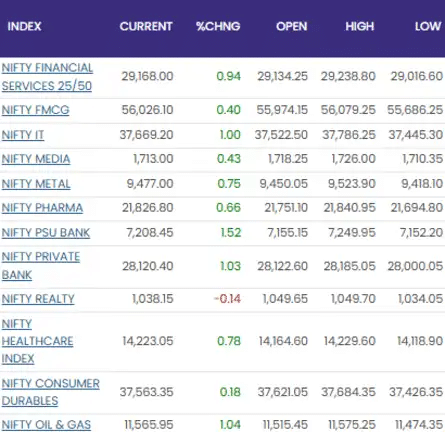The width and height of the screenshot is (445, 432).
Task: Open the NIFTY IT index link
Action: pyautogui.click(x=23, y=135)
